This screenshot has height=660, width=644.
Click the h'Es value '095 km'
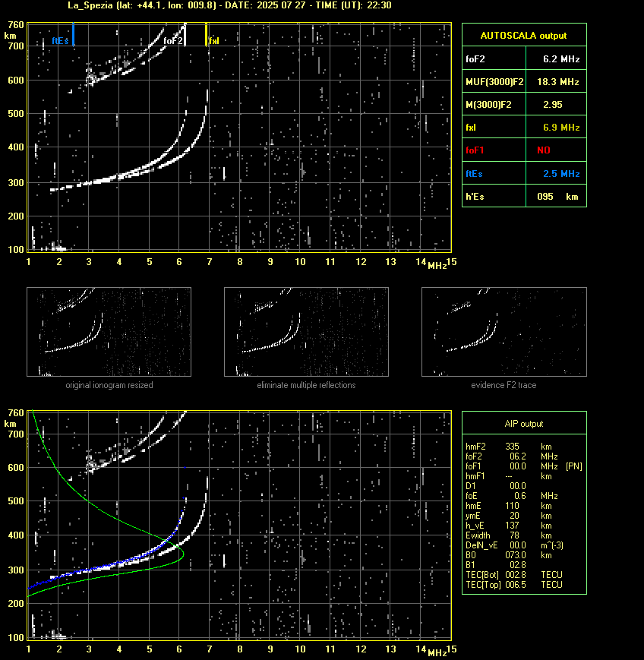[x=557, y=197]
